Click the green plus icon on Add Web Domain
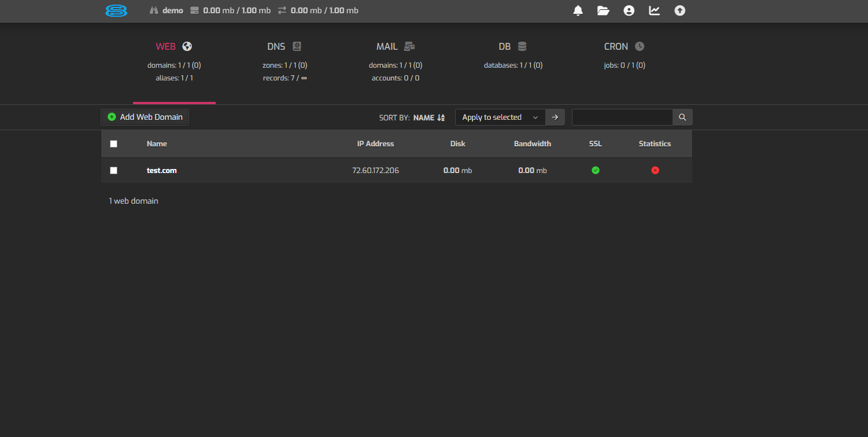This screenshot has width=868, height=437. (112, 117)
